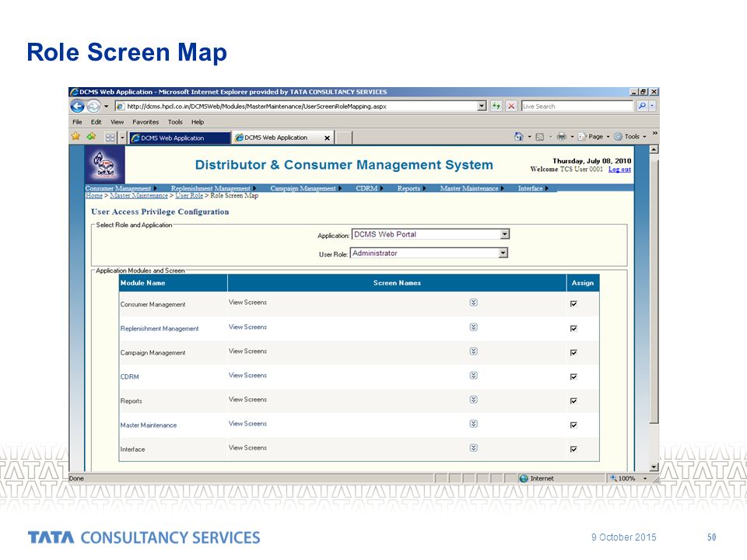Click the page scrollbar up arrow

tap(654, 149)
